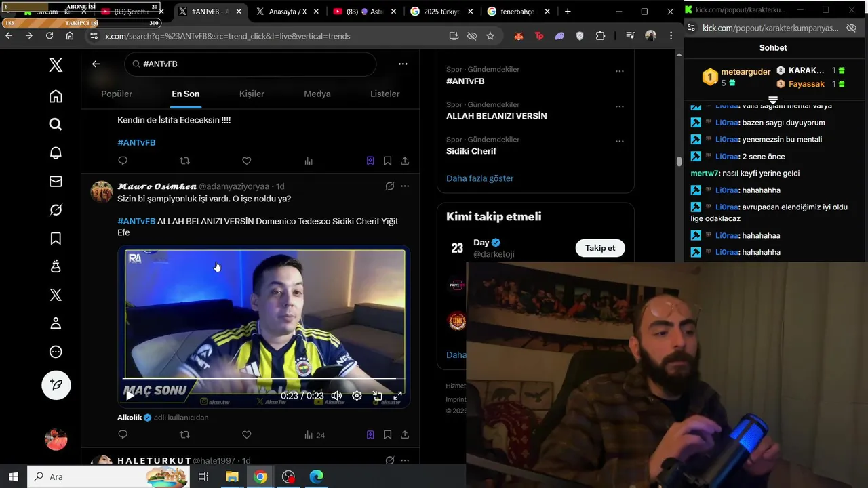Click the compose post button

pyautogui.click(x=56, y=385)
